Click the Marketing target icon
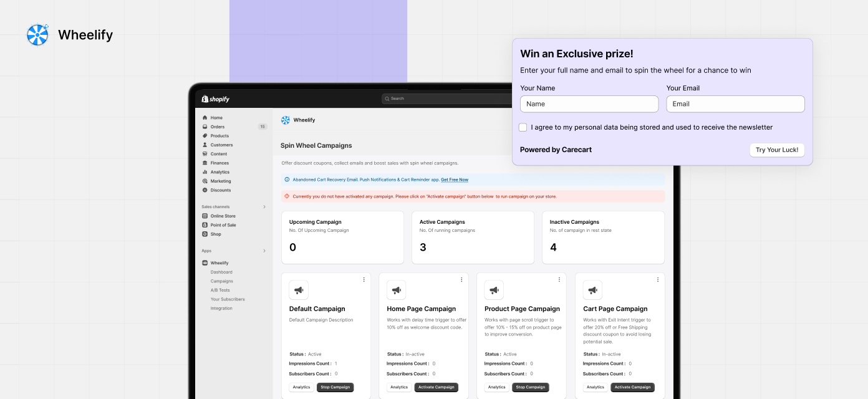The height and width of the screenshot is (399, 868). tap(205, 181)
